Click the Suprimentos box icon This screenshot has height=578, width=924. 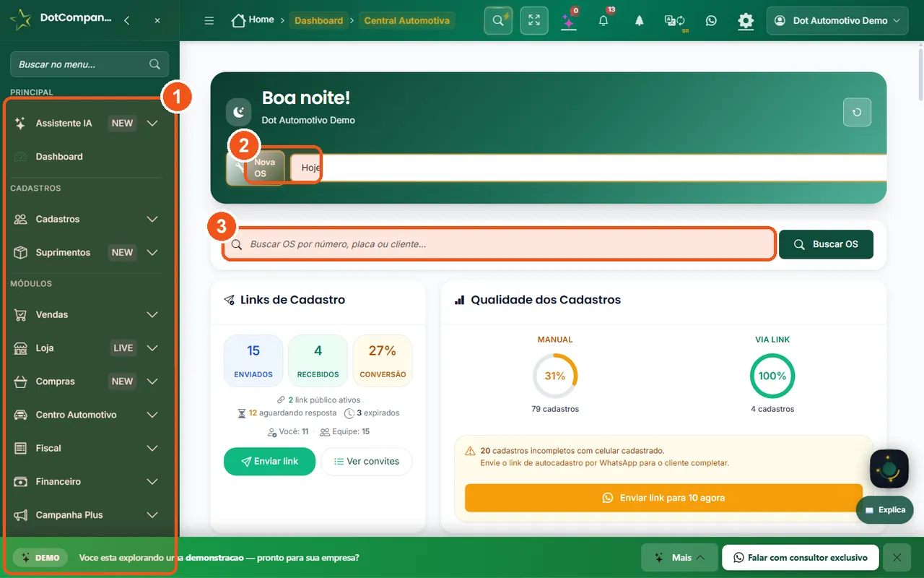21,253
